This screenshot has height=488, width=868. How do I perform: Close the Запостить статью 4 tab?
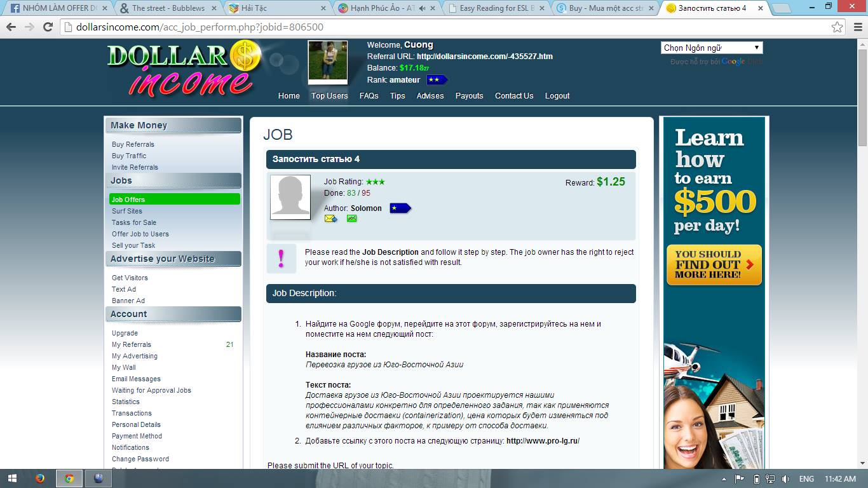point(760,8)
